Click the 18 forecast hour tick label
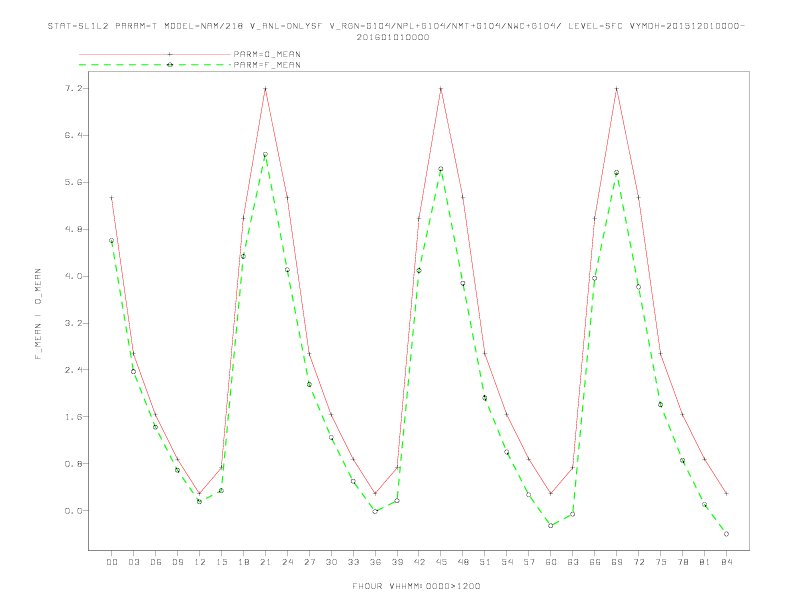 coord(243,562)
